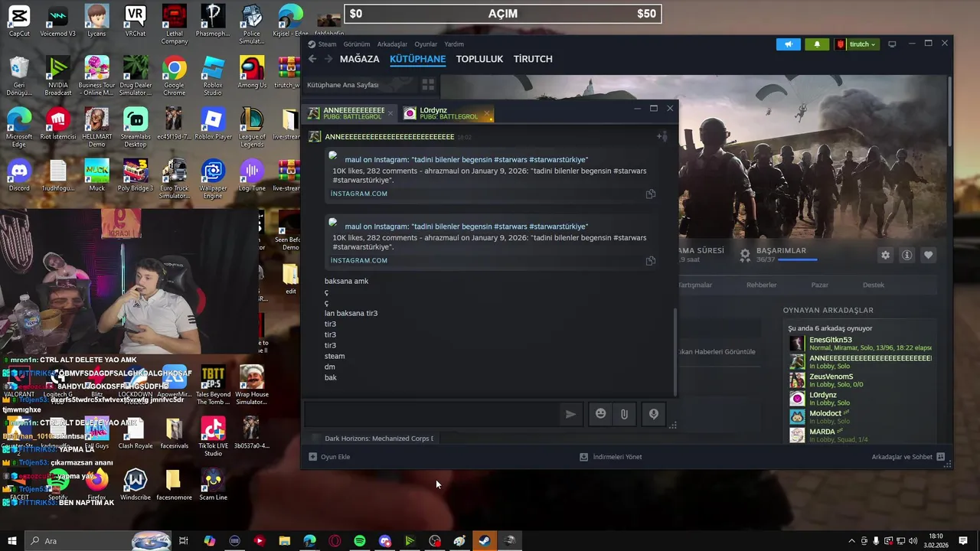Add friend to chat group icon
Screen dimensions: 980x551
pyautogui.click(x=662, y=137)
